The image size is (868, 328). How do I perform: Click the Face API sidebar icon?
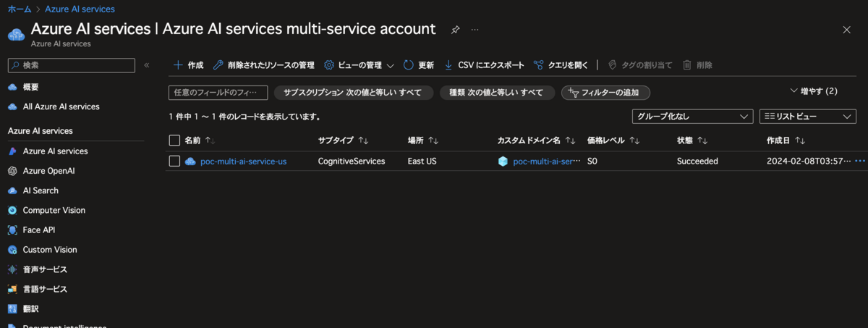(12, 230)
